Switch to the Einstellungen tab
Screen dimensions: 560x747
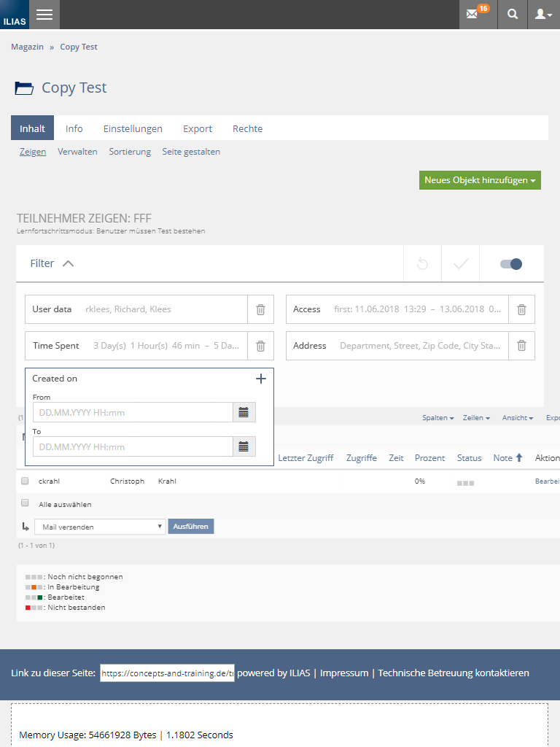(133, 128)
